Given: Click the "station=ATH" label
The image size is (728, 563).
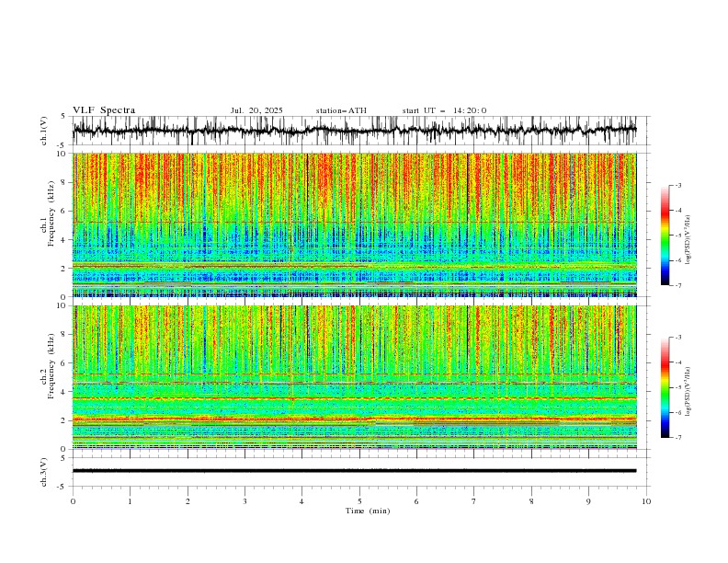Looking at the screenshot, I should tap(341, 110).
